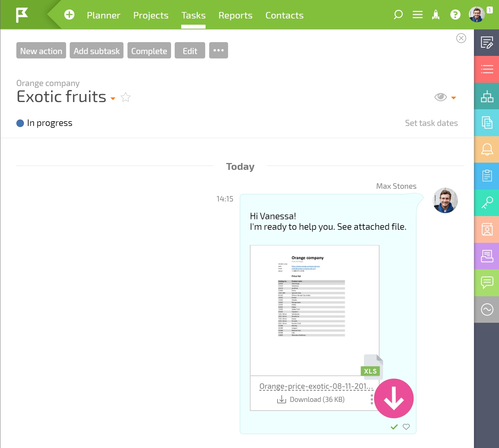Expand orange arrow next to eye icon
Screen dimensions: 499x448
pos(453,98)
